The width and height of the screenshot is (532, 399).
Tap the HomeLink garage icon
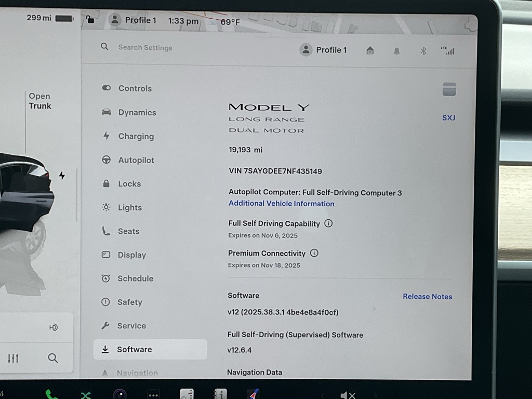(370, 50)
